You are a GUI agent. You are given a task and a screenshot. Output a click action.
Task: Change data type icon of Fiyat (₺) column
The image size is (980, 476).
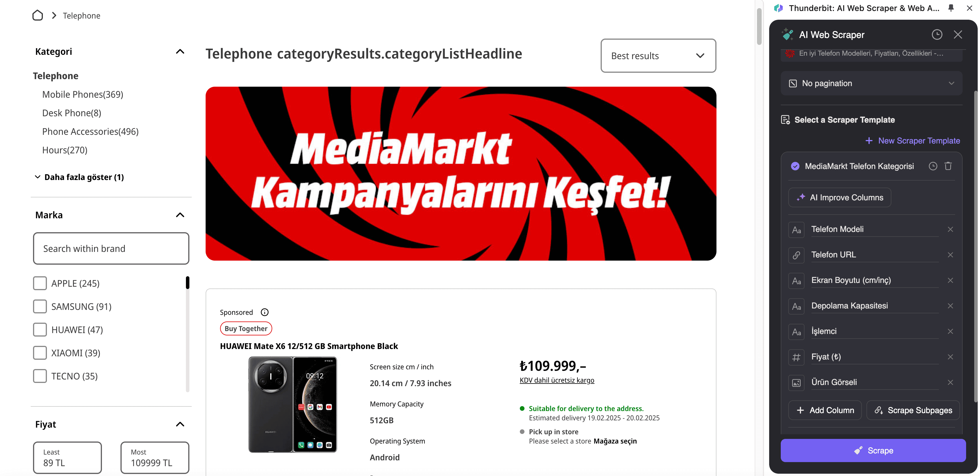point(796,357)
